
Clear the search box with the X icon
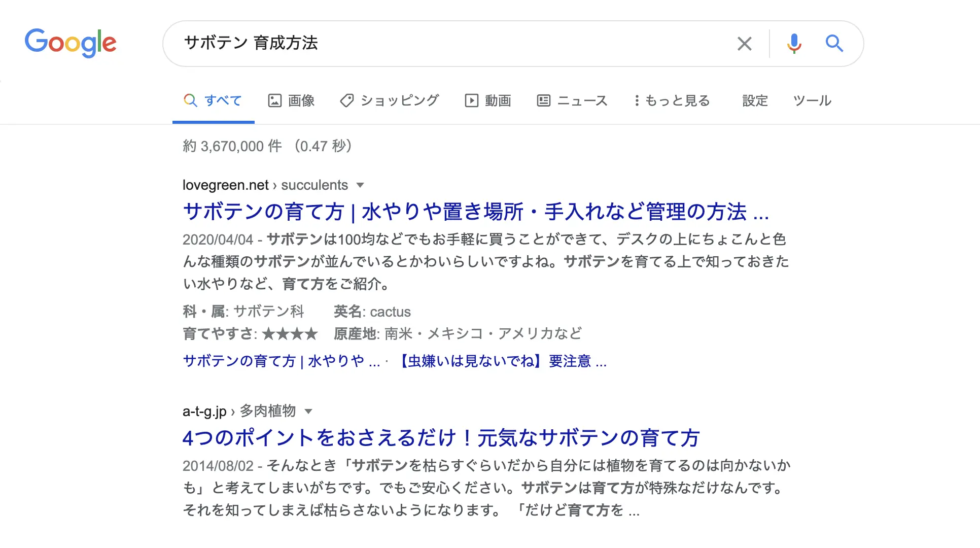pyautogui.click(x=744, y=44)
